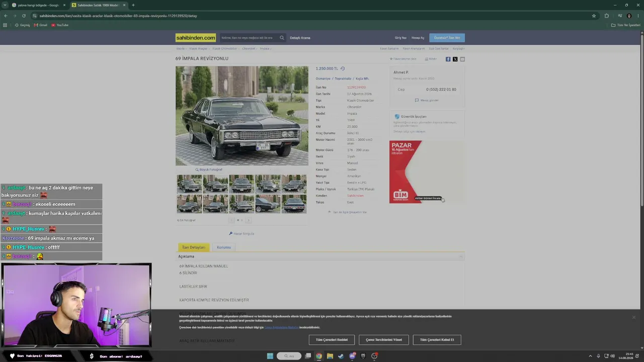Close the Sahibinden Satılık 1969 tab
Screen dimensions: 644x362
(124, 5)
